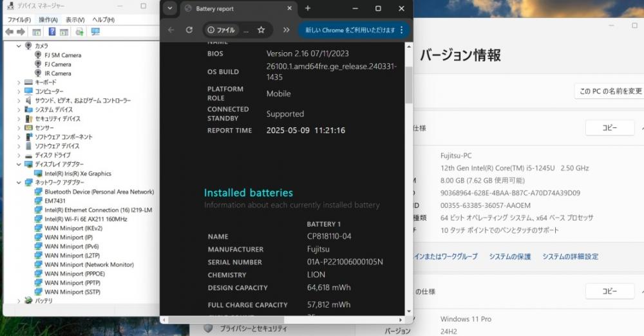Image resolution: width=644 pixels, height=336 pixels.
Task: Click この PC の名前を変更 button
Action: [610, 91]
